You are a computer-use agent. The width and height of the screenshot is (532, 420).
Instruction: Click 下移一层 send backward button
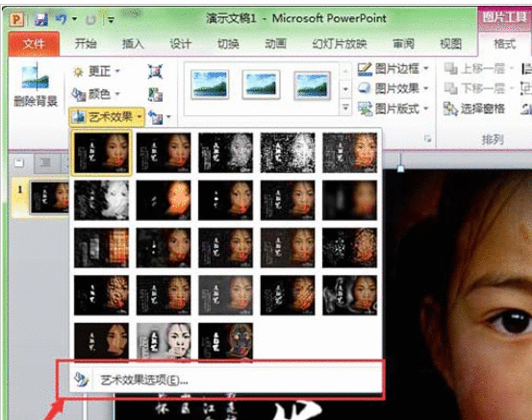click(478, 88)
